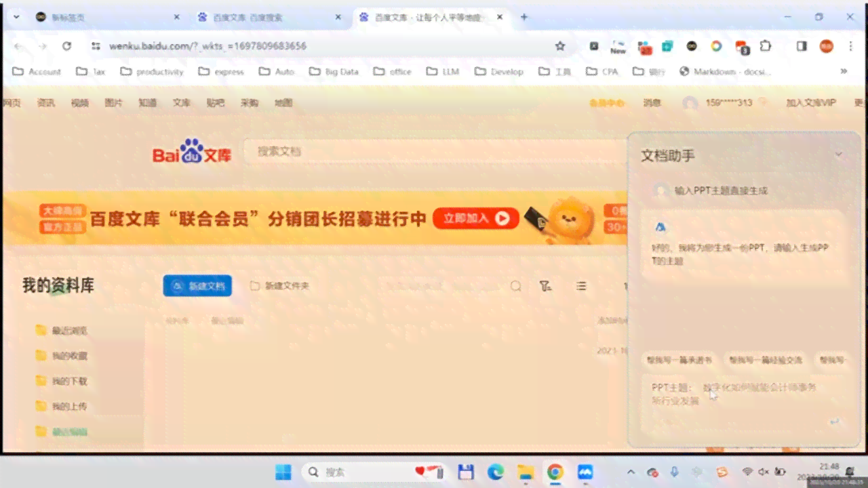Click the 搜索文档 search field
This screenshot has height=488, width=868.
[434, 152]
